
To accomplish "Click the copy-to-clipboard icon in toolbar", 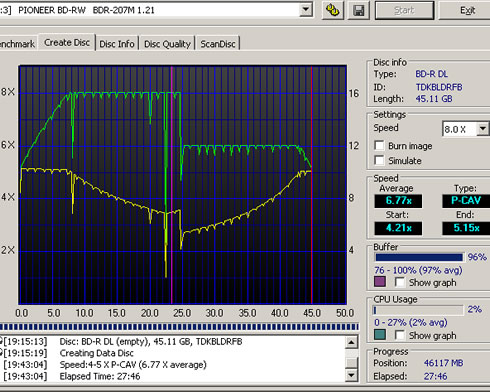I will 333,10.
